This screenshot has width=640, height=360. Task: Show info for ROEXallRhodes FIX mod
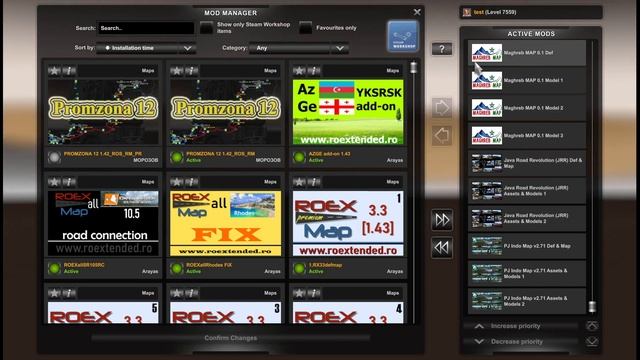192,182
